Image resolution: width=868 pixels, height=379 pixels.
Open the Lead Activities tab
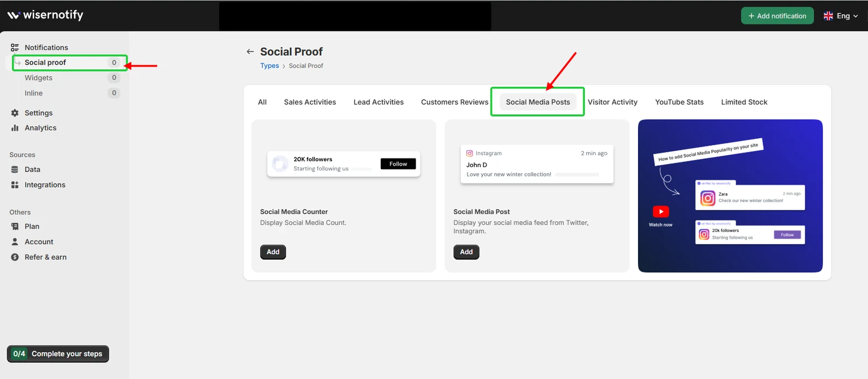[379, 102]
